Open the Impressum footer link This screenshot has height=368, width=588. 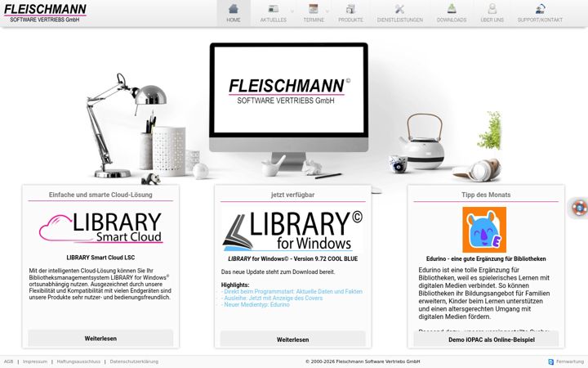(35, 361)
